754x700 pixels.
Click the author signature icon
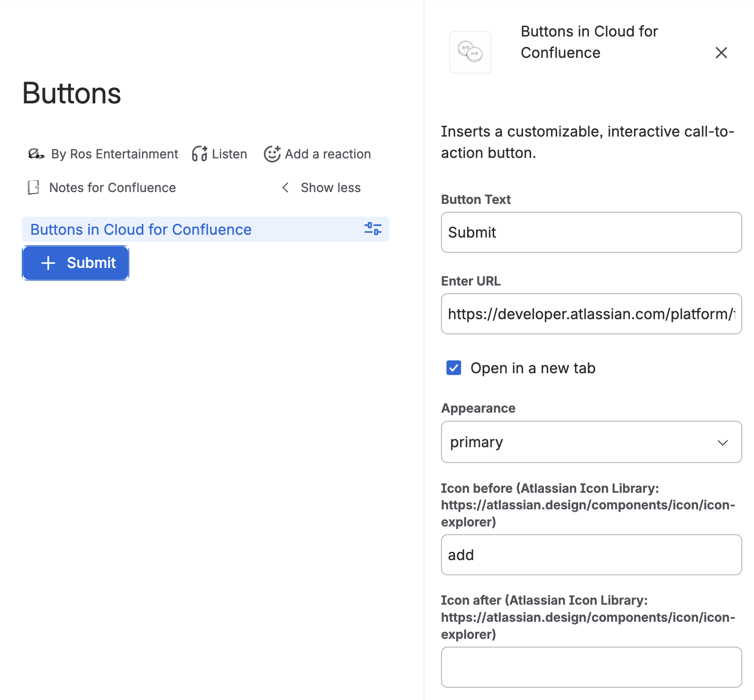(x=37, y=154)
